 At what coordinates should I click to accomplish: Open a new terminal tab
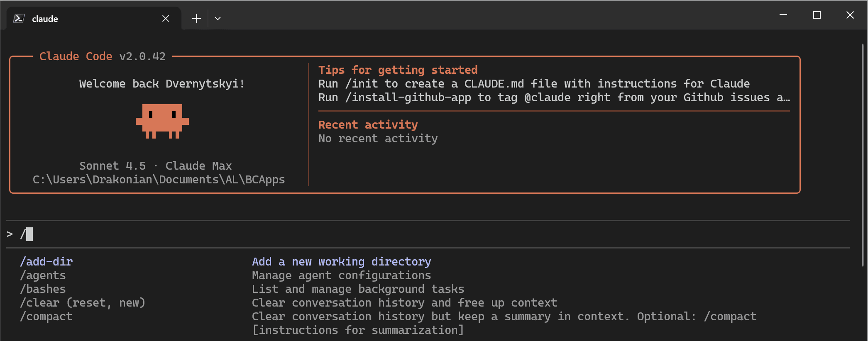pyautogui.click(x=196, y=19)
